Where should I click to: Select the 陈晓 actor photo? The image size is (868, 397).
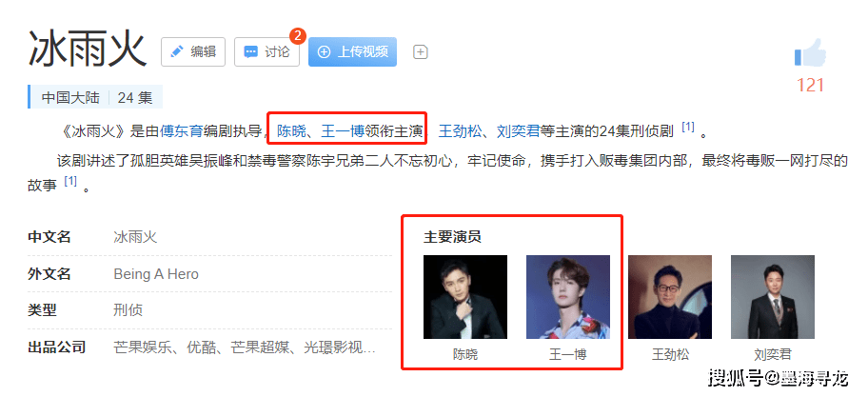(465, 297)
